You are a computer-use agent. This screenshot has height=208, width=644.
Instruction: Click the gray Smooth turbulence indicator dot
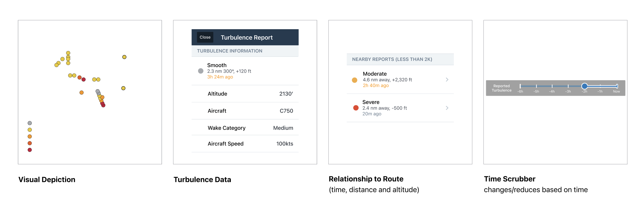(201, 71)
